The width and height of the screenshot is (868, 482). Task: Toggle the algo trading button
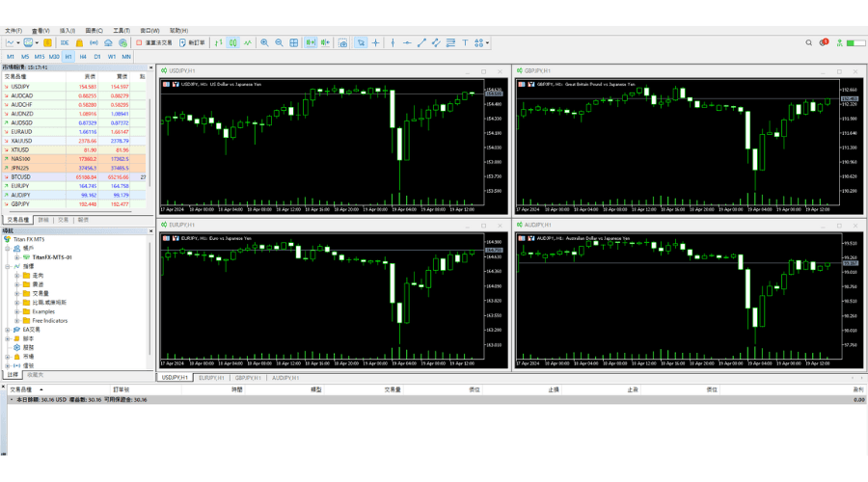pos(154,42)
